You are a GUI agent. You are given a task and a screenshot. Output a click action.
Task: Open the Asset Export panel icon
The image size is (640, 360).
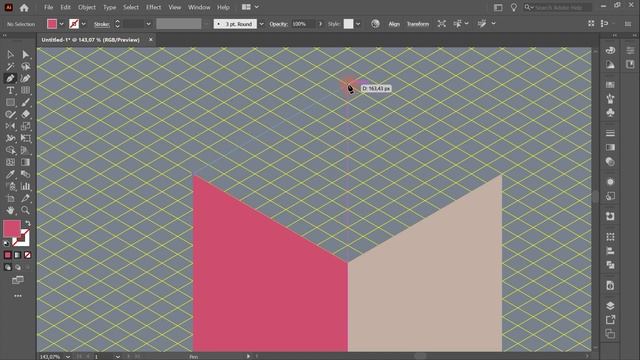610,320
